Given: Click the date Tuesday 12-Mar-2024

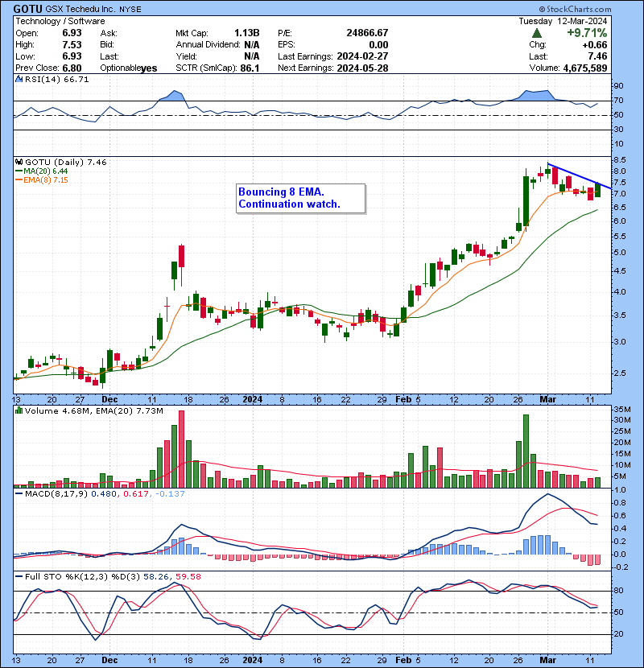Looking at the screenshot, I should point(563,21).
